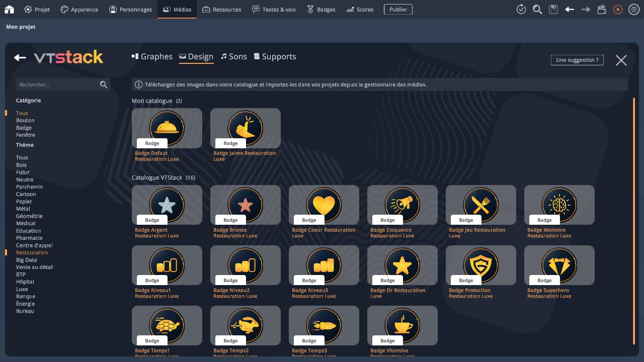The image size is (644, 362).
Task: Switch to the Graphes tab
Action: click(x=152, y=56)
